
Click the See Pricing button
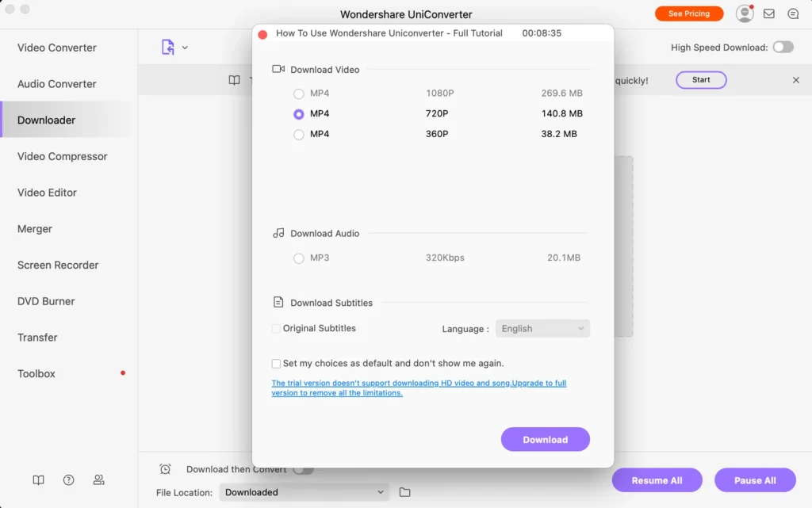(689, 13)
